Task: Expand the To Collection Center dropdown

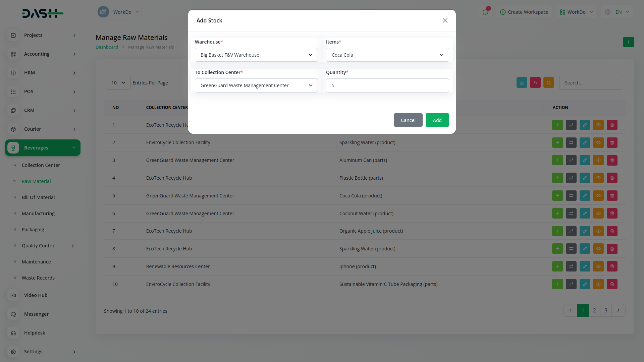Action: pyautogui.click(x=256, y=85)
